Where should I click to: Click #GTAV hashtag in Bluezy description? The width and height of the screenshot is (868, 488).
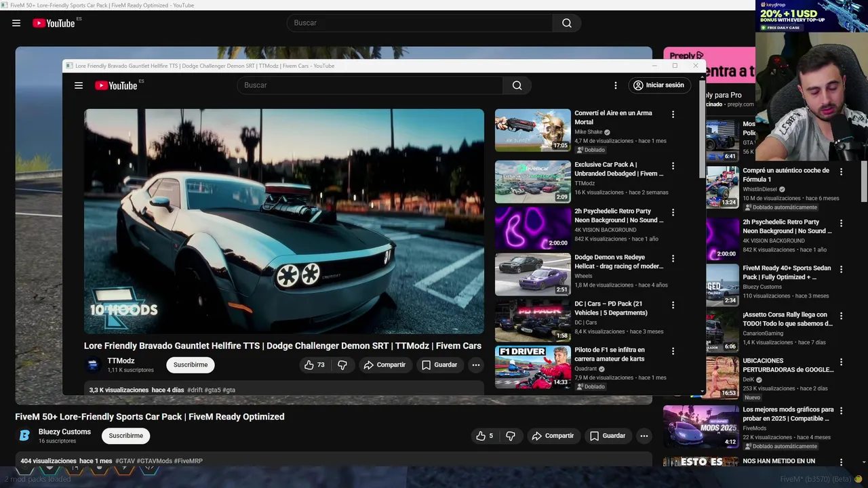tap(125, 461)
